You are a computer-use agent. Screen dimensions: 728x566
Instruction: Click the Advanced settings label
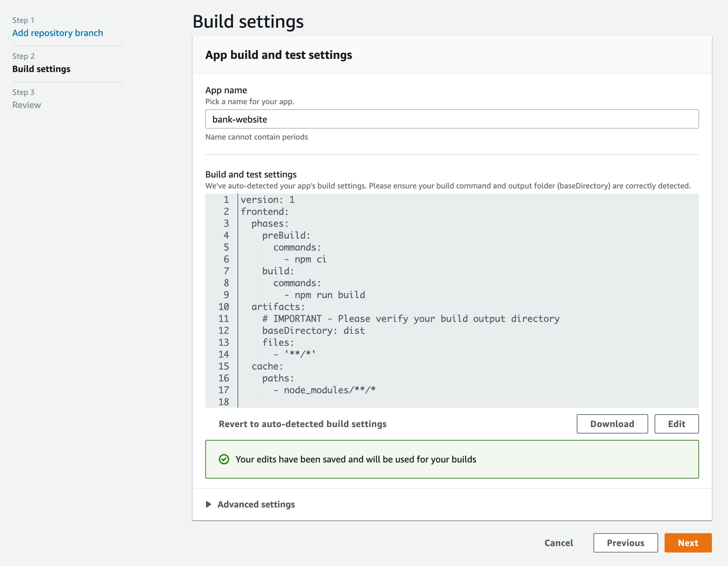pyautogui.click(x=256, y=504)
